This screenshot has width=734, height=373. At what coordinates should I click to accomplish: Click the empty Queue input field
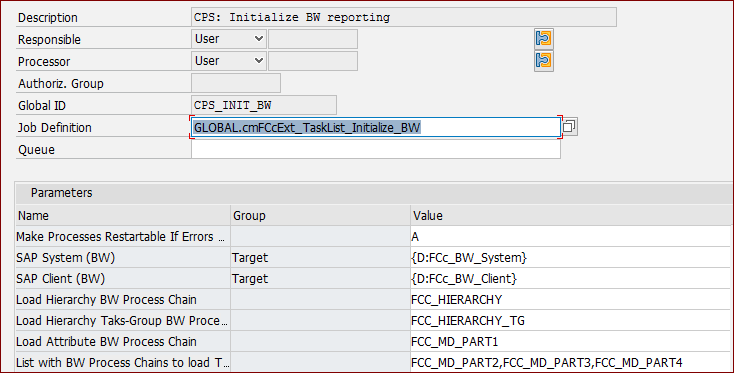click(375, 149)
